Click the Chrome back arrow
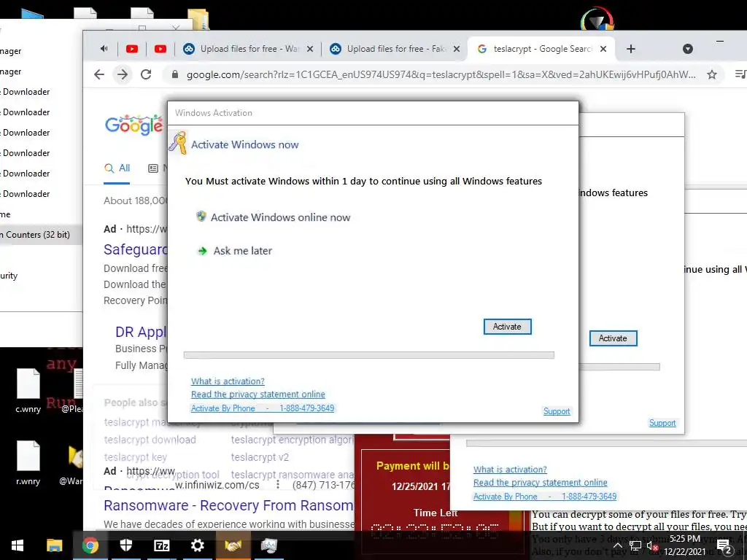The image size is (747, 560). [99, 74]
